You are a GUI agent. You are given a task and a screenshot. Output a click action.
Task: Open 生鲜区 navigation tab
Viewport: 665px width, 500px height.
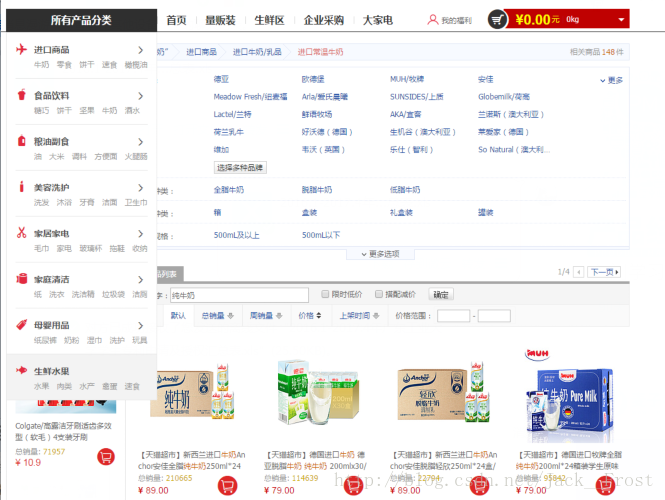tap(269, 20)
